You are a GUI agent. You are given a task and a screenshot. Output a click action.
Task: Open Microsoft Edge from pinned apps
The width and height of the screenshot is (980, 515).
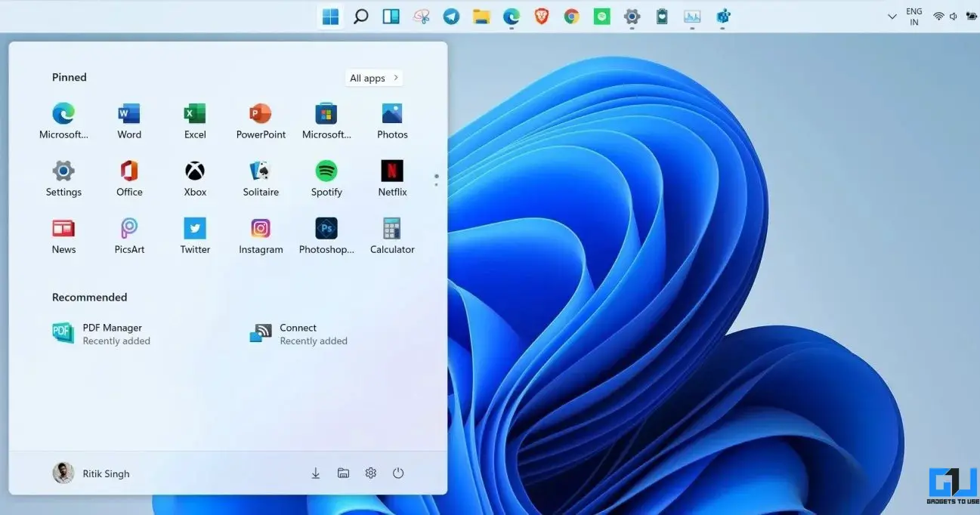(x=63, y=121)
